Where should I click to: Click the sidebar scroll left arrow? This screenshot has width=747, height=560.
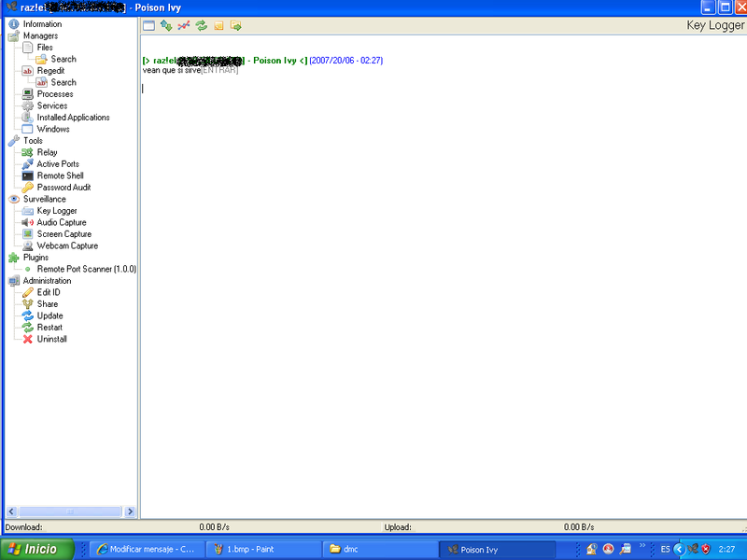pyautogui.click(x=12, y=511)
